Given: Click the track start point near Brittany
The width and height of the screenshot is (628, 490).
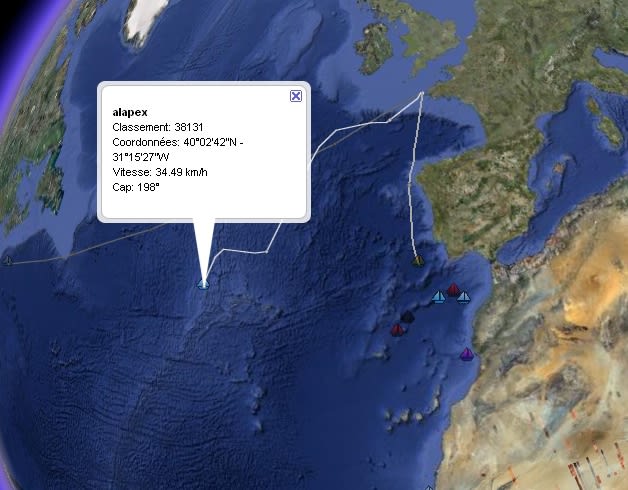Looking at the screenshot, I should [422, 93].
